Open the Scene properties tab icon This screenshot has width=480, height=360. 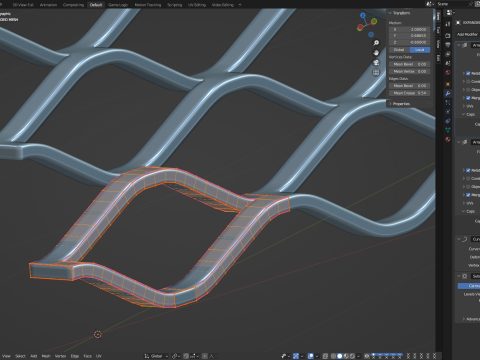448,63
